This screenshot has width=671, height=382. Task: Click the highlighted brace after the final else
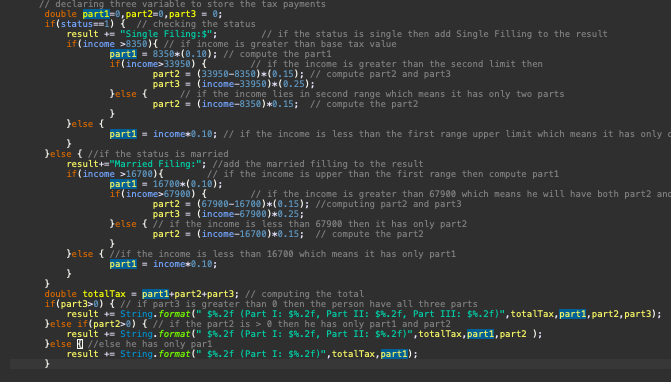point(80,344)
